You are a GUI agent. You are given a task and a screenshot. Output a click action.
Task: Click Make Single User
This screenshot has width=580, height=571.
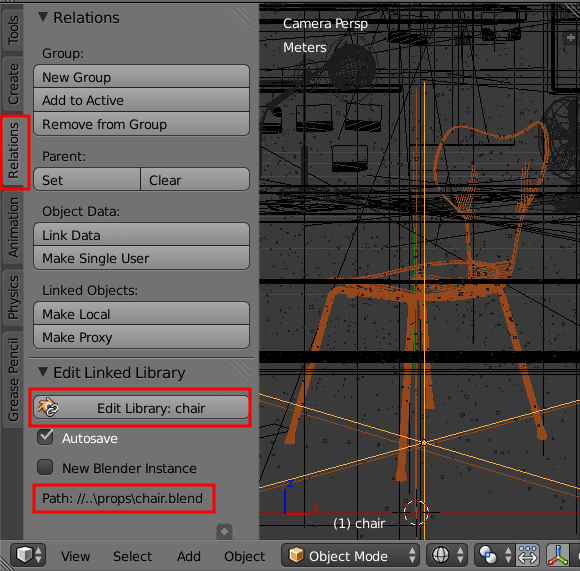[141, 258]
